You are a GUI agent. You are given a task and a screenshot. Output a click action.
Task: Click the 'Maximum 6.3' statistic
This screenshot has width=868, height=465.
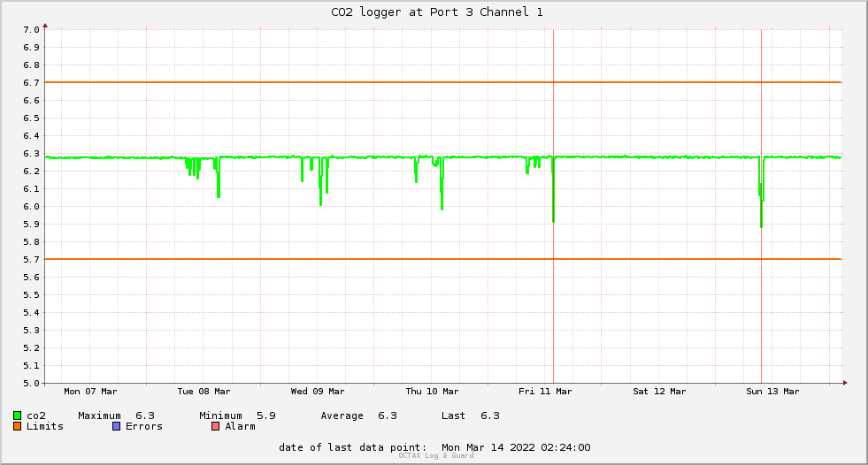[116, 415]
